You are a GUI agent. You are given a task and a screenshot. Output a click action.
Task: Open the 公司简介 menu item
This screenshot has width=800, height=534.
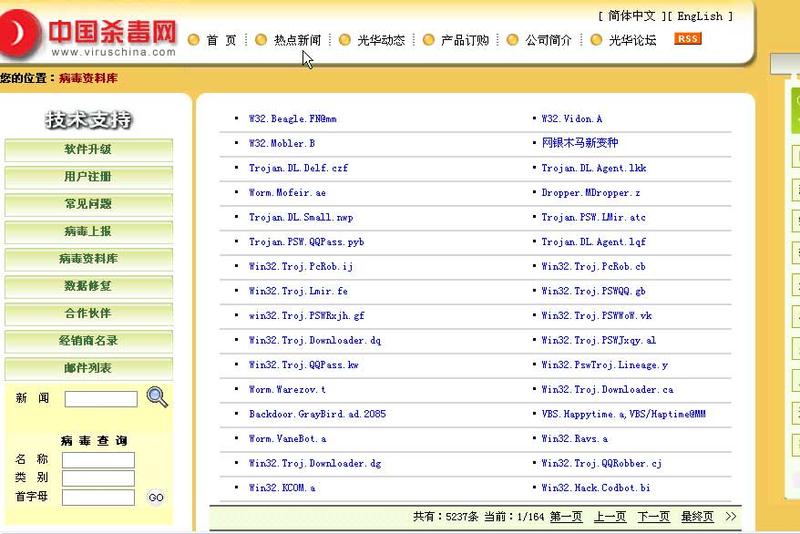[548, 40]
